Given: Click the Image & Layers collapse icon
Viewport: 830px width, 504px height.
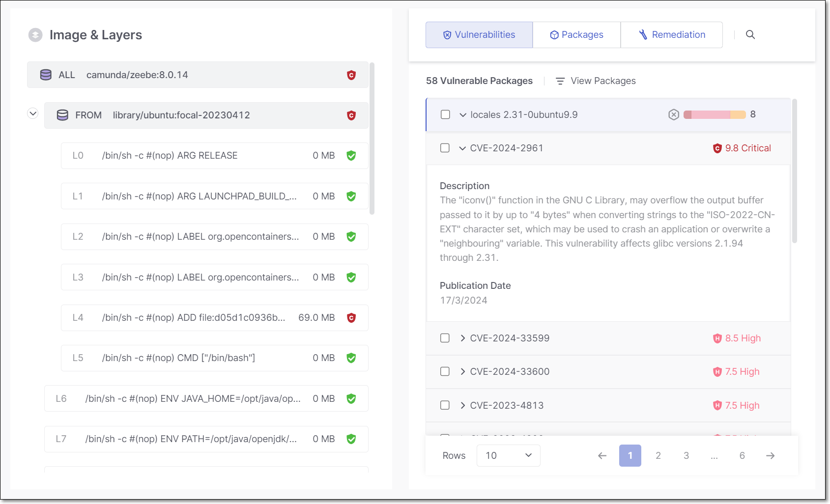Looking at the screenshot, I should [x=35, y=35].
